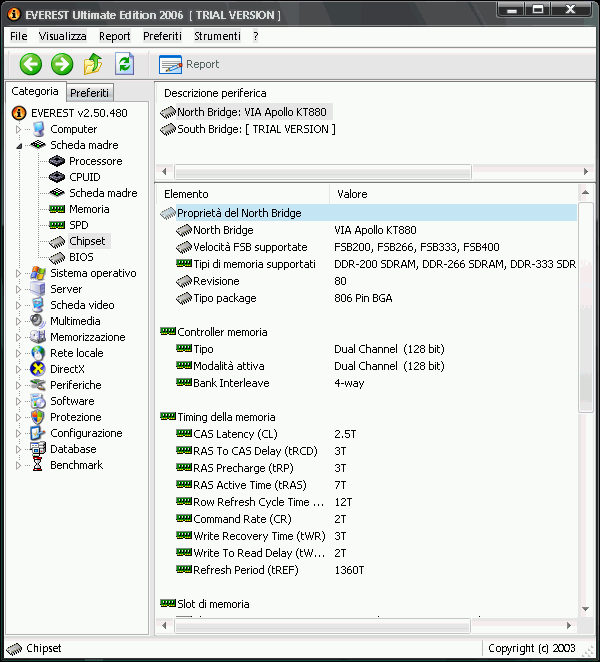Click the Protezione shield icon
Image resolution: width=600 pixels, height=662 pixels.
38,417
